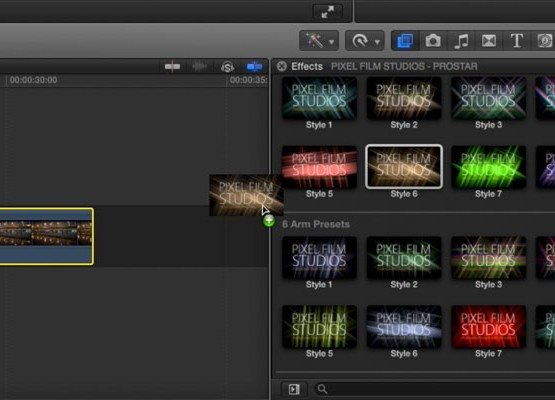Screen dimensions: 555x400
Task: Open the magic wand enhancements menu
Action: click(319, 40)
